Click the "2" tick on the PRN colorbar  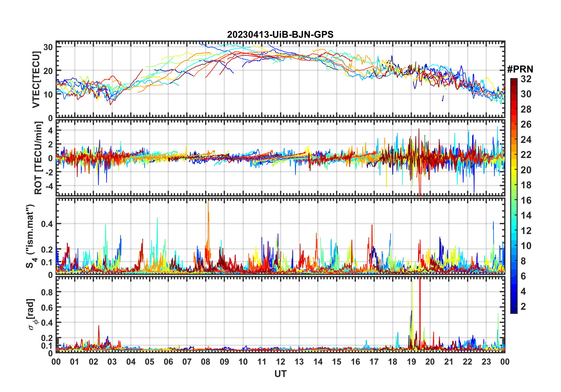(523, 307)
